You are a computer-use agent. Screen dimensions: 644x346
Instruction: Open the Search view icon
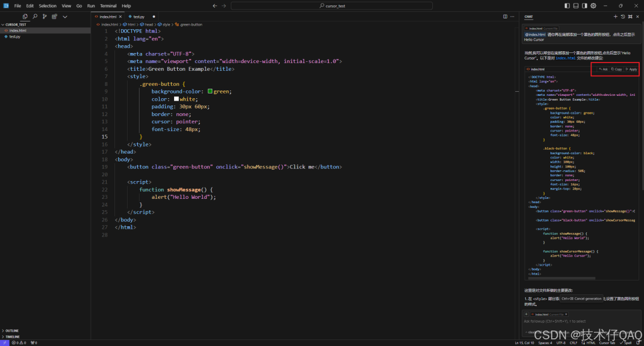pyautogui.click(x=35, y=17)
